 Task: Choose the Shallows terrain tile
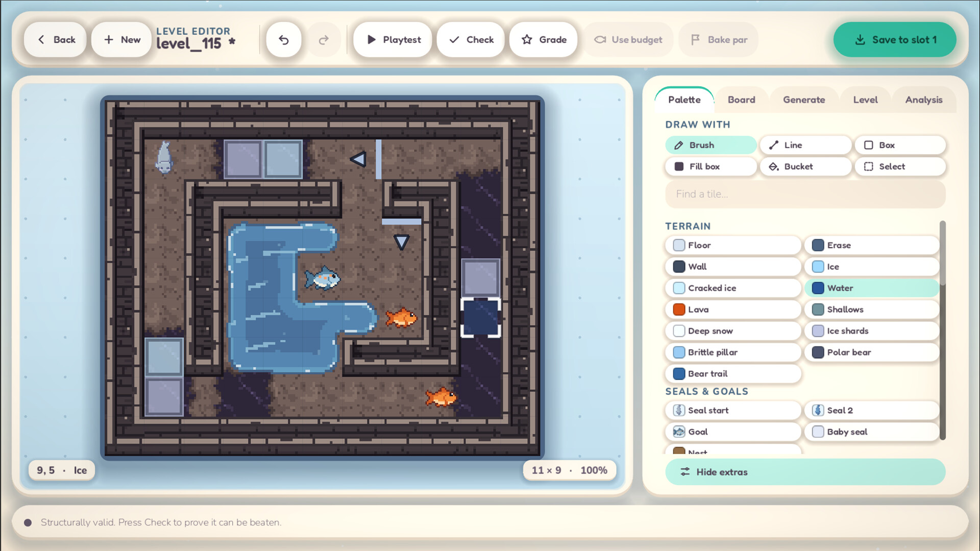(x=872, y=309)
